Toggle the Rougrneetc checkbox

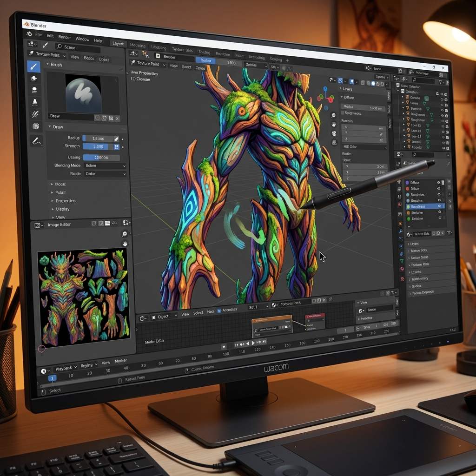click(343, 112)
